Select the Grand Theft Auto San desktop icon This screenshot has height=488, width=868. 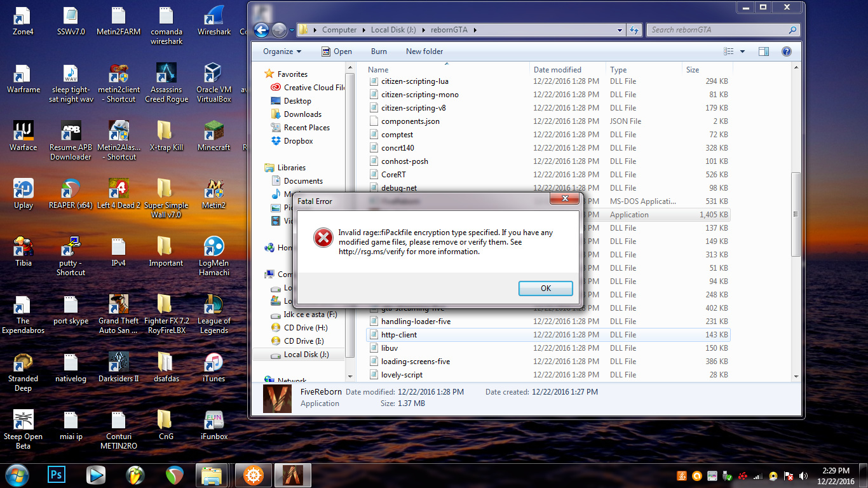pyautogui.click(x=119, y=314)
